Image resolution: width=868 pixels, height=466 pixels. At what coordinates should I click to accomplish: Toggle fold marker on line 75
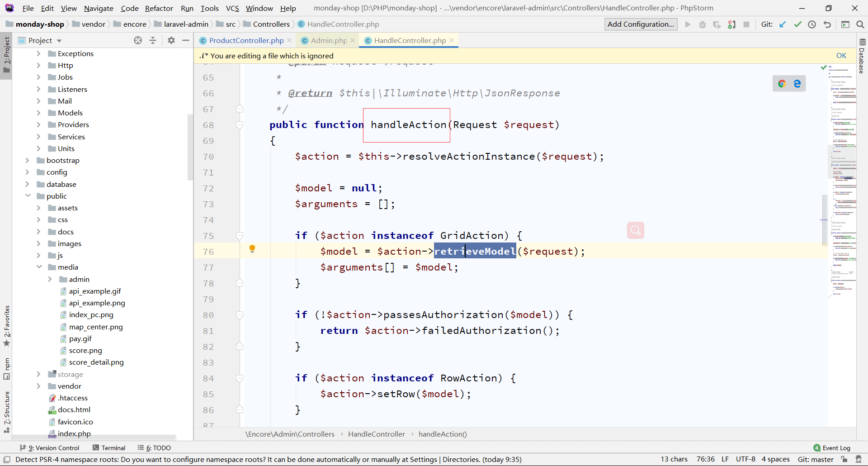click(240, 236)
